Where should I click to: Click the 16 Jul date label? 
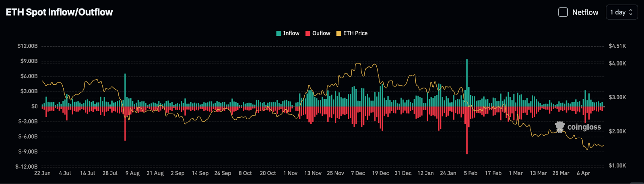(87, 173)
